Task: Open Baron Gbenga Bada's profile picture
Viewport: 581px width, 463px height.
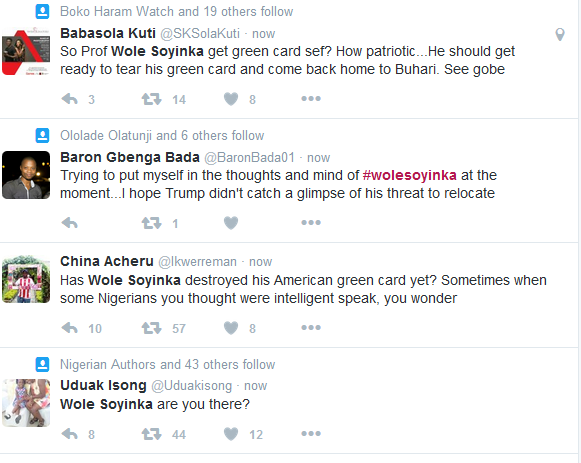Action: click(26, 175)
